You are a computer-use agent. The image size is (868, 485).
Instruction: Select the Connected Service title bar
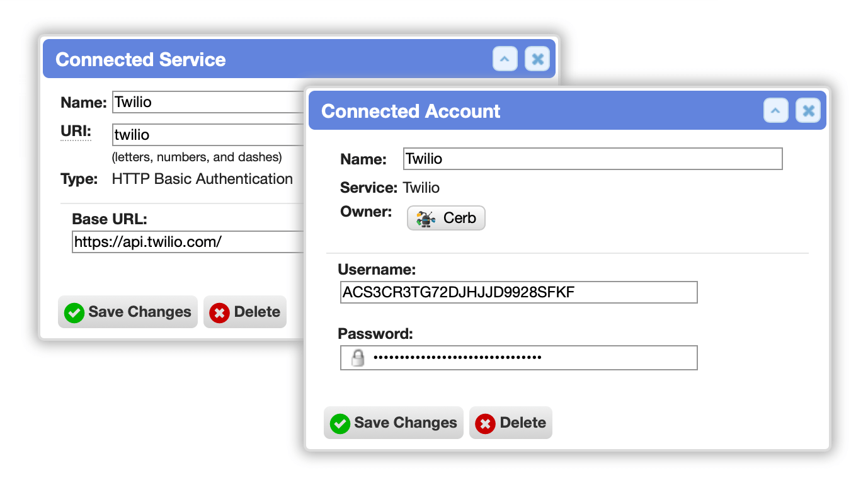point(299,59)
